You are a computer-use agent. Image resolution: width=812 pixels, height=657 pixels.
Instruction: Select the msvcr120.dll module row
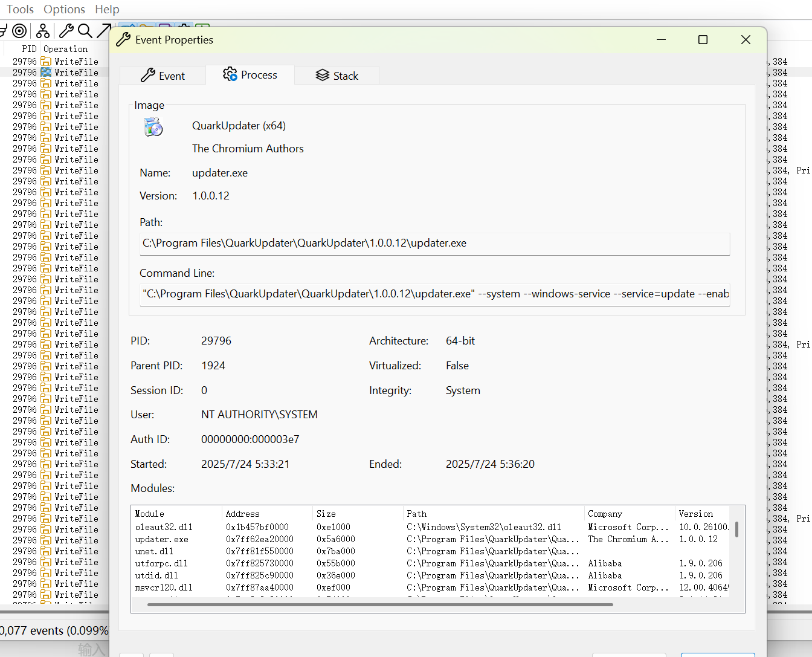point(431,587)
